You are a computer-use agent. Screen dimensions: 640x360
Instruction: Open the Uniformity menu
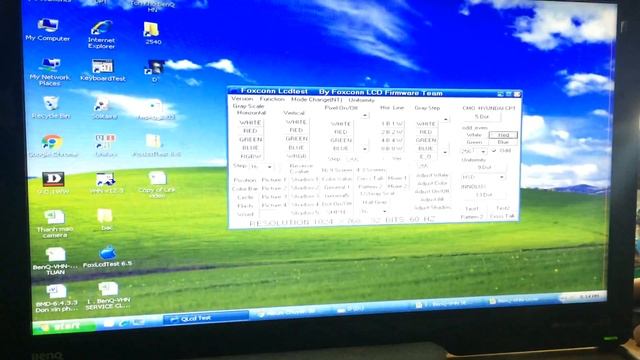pos(361,100)
